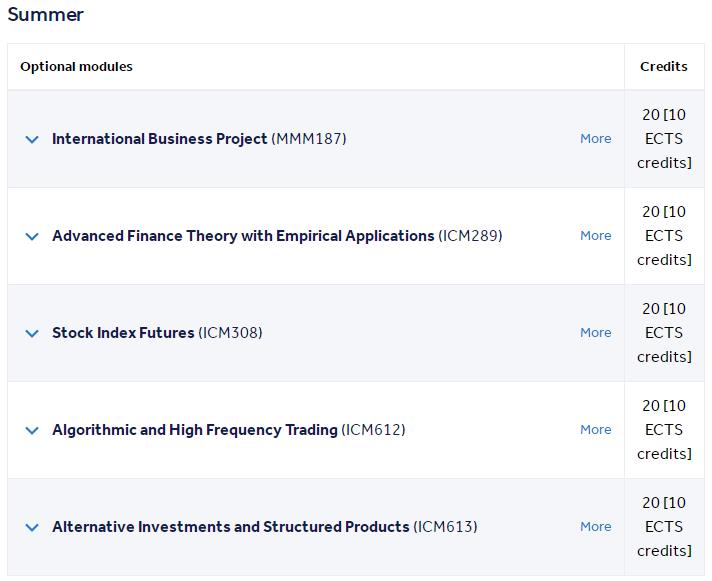Select the Advanced Finance Theory with Empirical Applications title
The height and width of the screenshot is (581, 712).
click(x=243, y=236)
